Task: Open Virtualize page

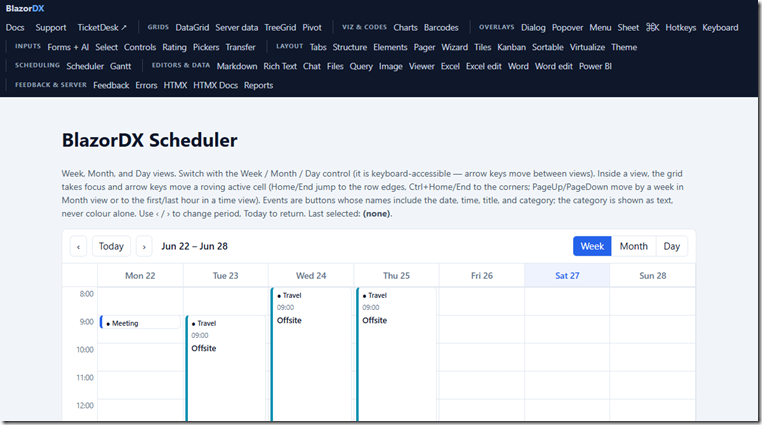Action: coord(587,47)
